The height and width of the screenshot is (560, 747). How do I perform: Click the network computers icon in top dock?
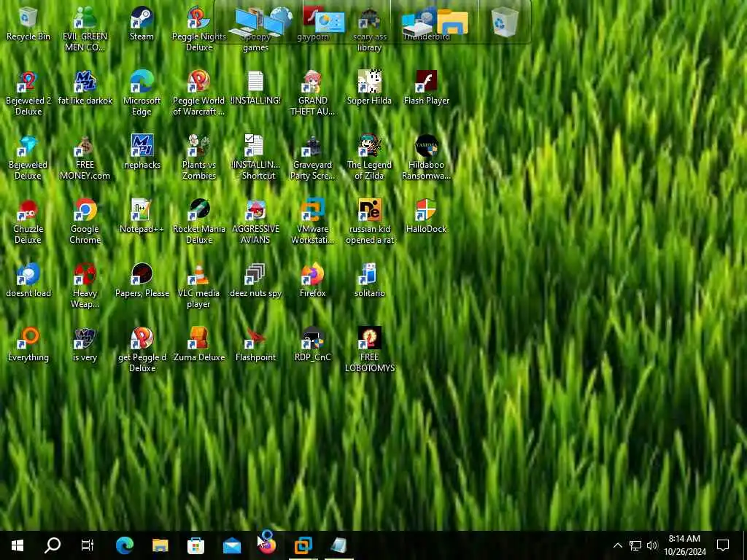[x=260, y=21]
